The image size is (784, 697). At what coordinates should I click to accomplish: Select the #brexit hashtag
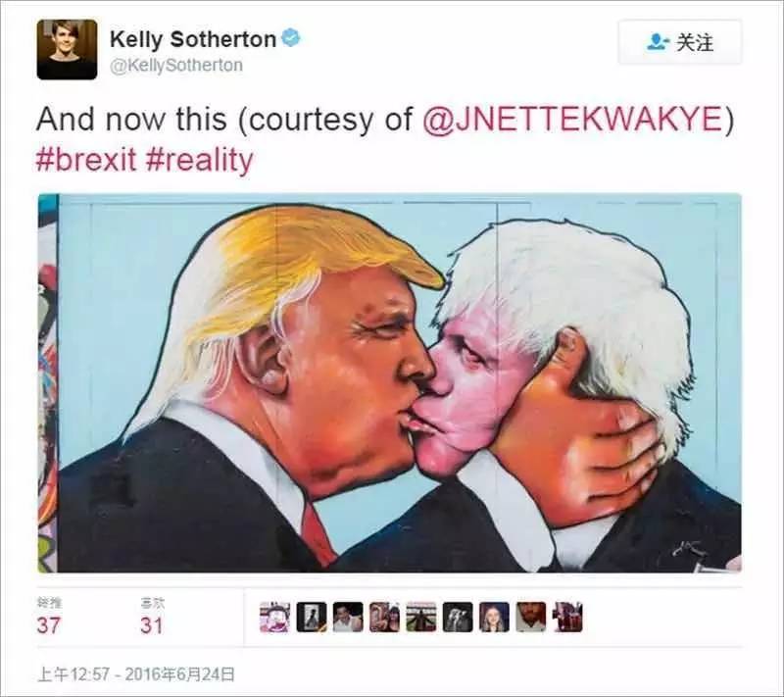point(86,160)
